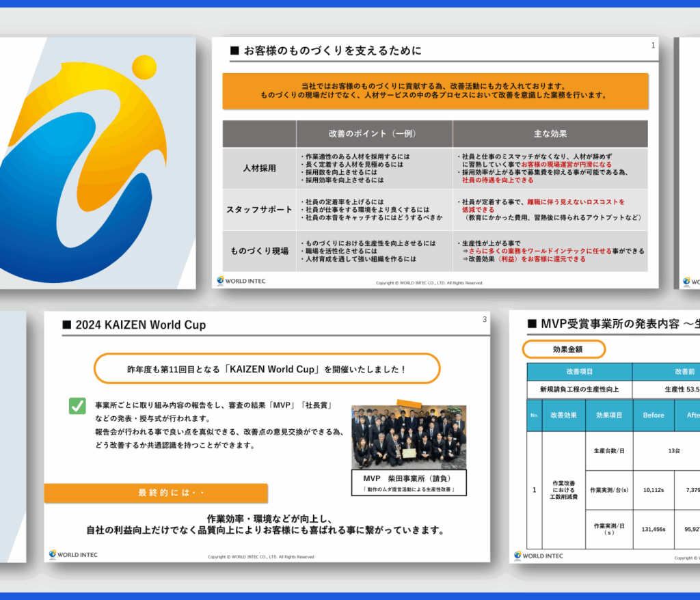
Task: Click the orange 最終的には・・ banner
Action: click(x=156, y=493)
